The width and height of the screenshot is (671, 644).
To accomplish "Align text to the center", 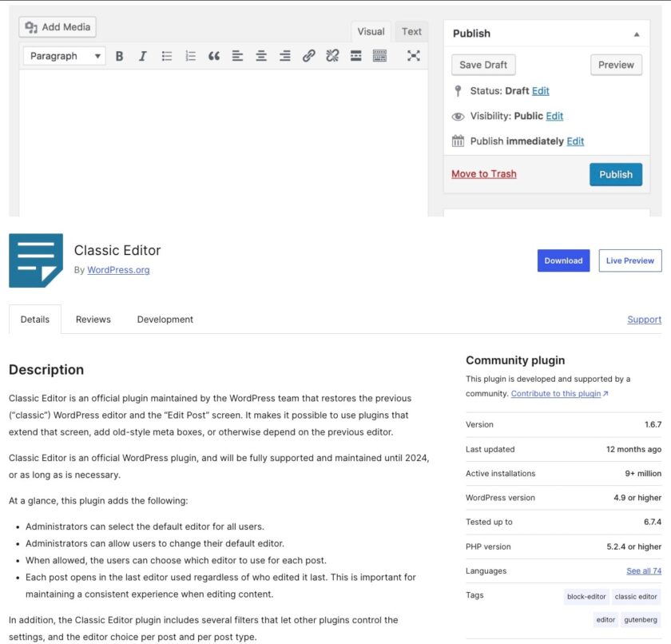I will click(x=260, y=56).
